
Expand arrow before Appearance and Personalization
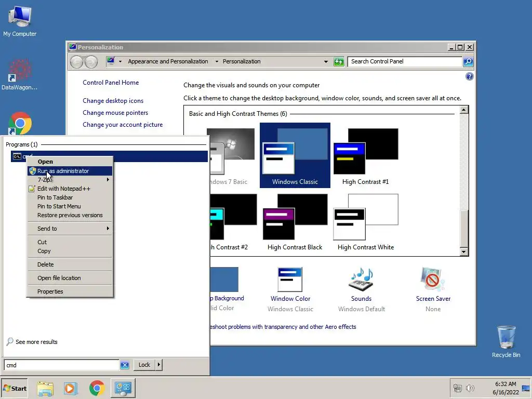[x=120, y=61]
